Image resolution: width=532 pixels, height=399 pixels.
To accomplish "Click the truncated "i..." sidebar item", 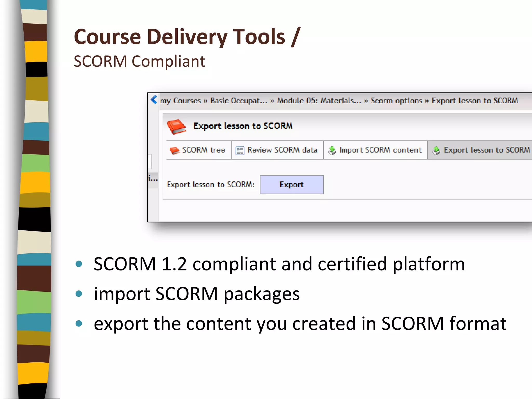I will [153, 178].
